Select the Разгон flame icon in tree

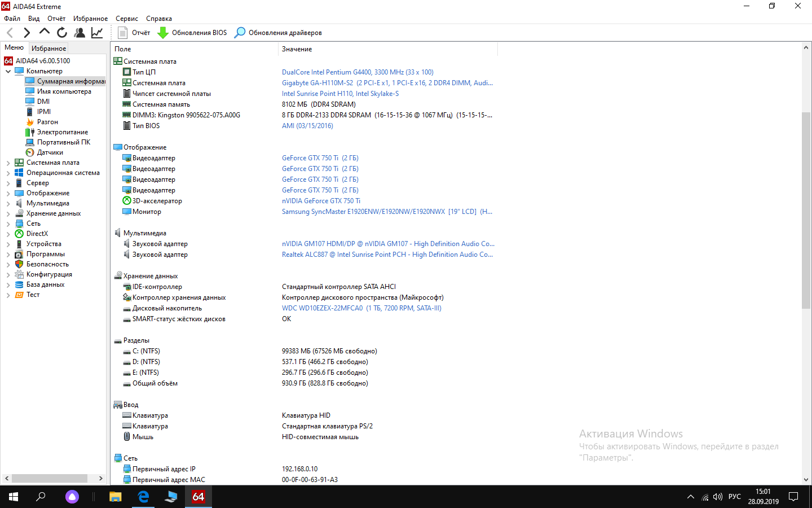(x=30, y=122)
